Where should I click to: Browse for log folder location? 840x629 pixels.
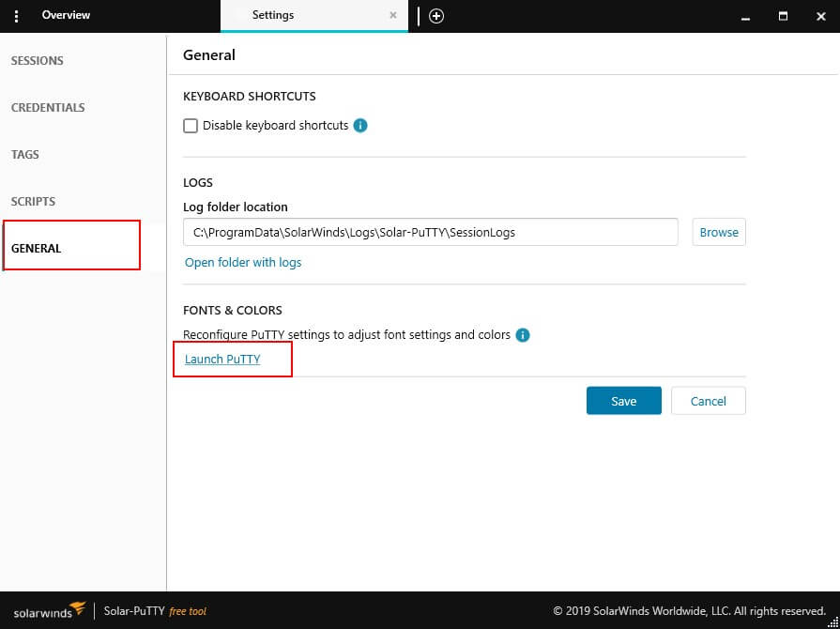(x=719, y=232)
